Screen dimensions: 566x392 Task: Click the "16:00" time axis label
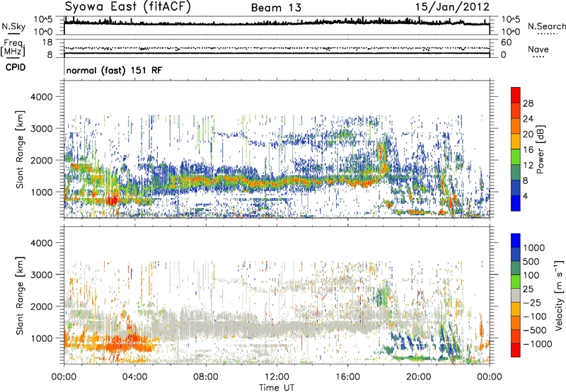click(x=347, y=377)
